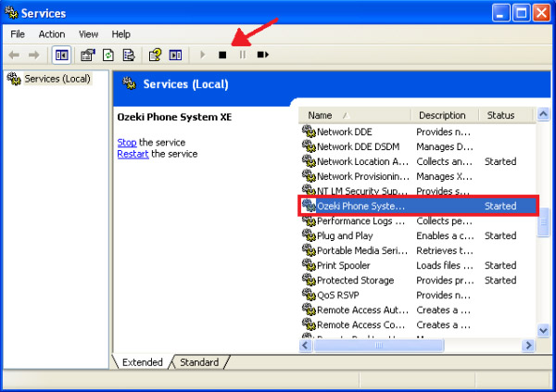This screenshot has width=556, height=392.
Task: Switch to the Standard tab
Action: pyautogui.click(x=199, y=362)
